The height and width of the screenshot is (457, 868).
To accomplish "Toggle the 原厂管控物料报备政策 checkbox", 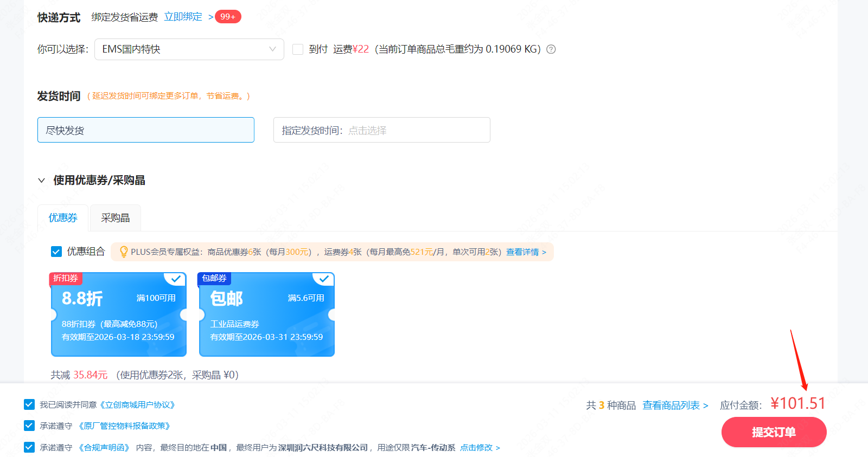I will (29, 426).
